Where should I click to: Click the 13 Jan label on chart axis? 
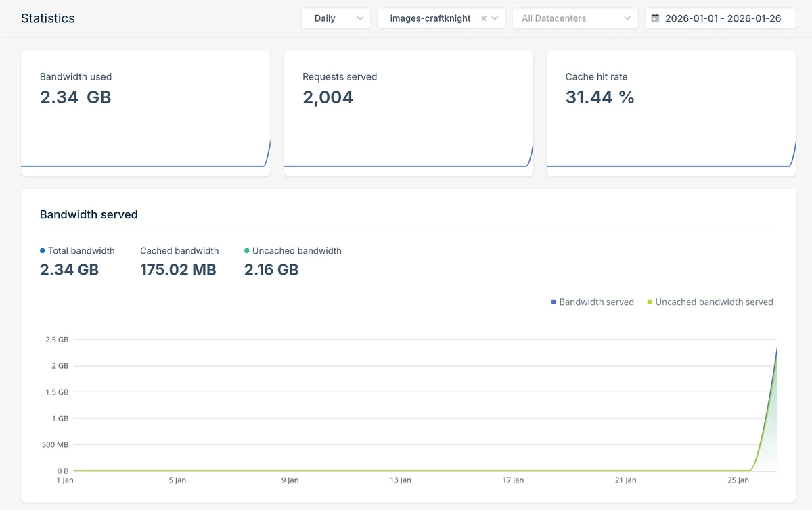pos(401,480)
